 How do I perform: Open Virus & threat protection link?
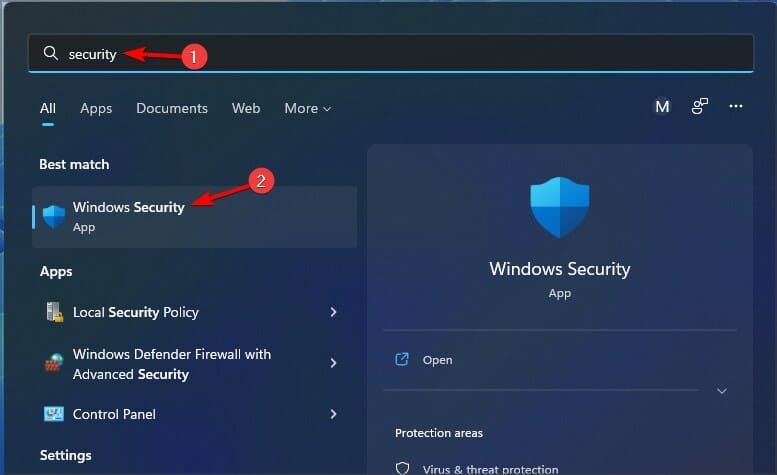[x=490, y=469]
